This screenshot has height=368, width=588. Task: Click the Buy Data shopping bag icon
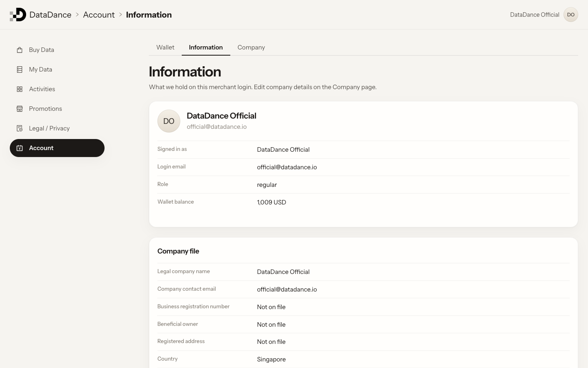pos(20,50)
